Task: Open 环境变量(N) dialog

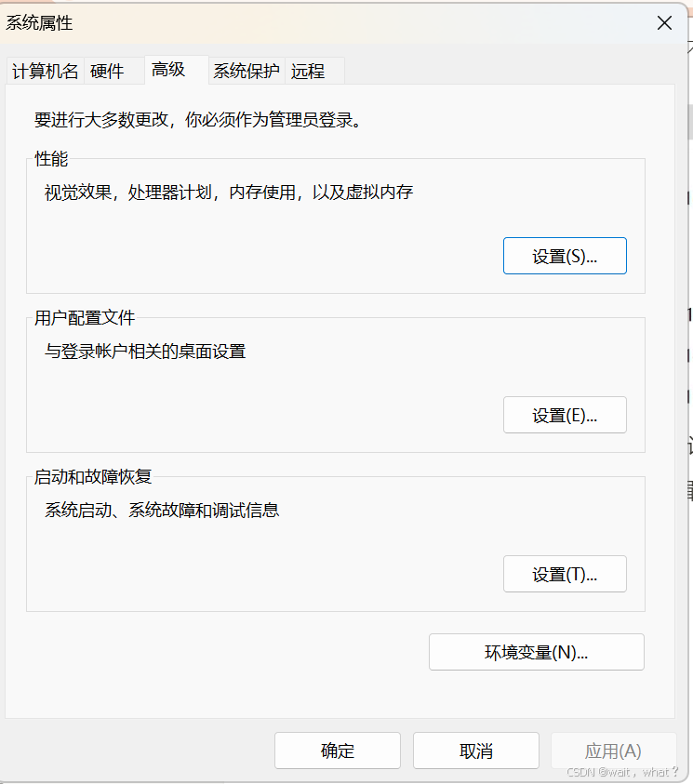Action: [x=537, y=652]
